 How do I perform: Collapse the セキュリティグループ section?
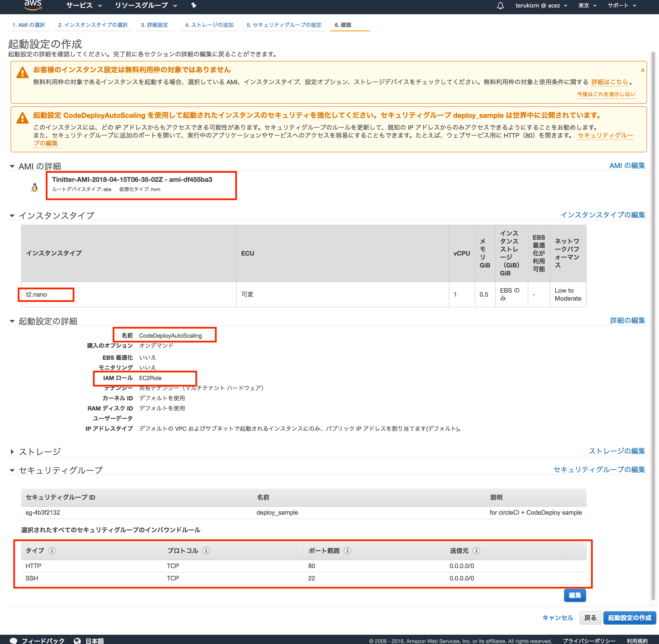point(12,470)
